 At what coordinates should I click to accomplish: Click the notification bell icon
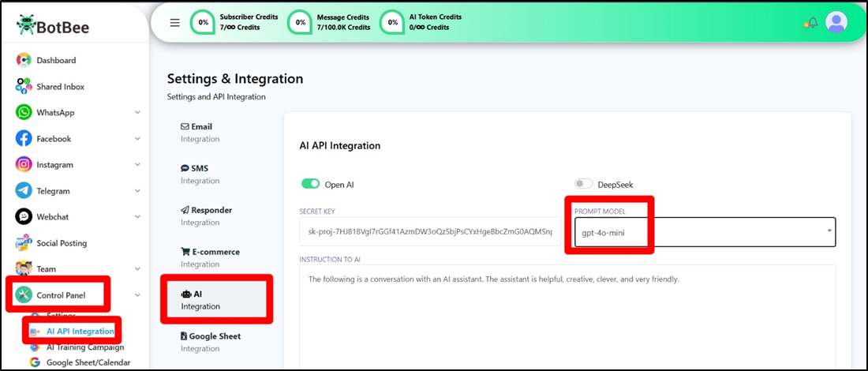coord(811,23)
